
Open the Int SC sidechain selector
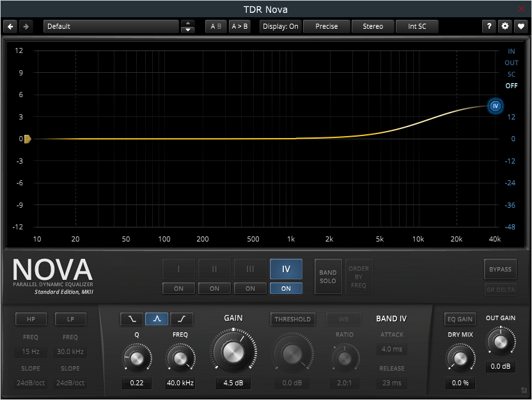(417, 26)
